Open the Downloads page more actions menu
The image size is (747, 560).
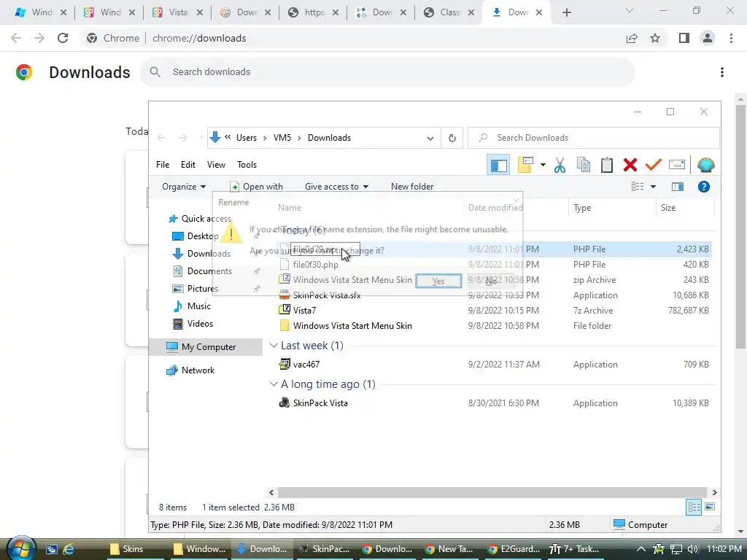point(722,72)
